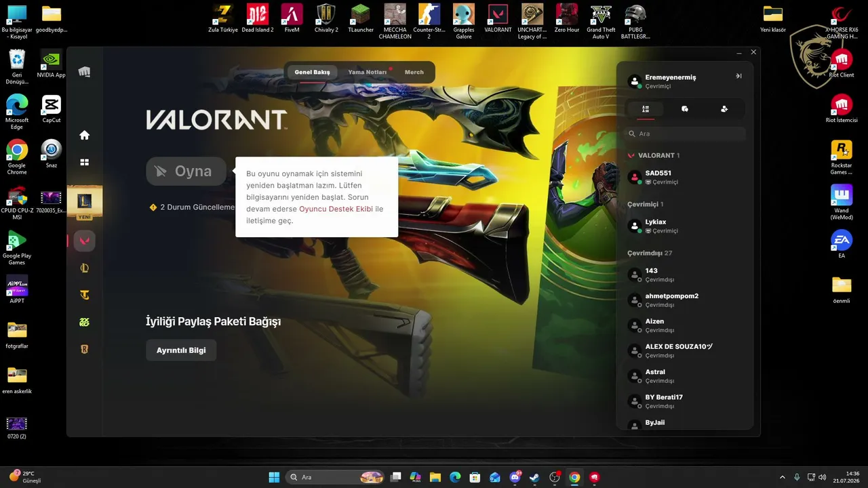Expand the Windows system tray chevron
The image size is (868, 488).
[782, 477]
